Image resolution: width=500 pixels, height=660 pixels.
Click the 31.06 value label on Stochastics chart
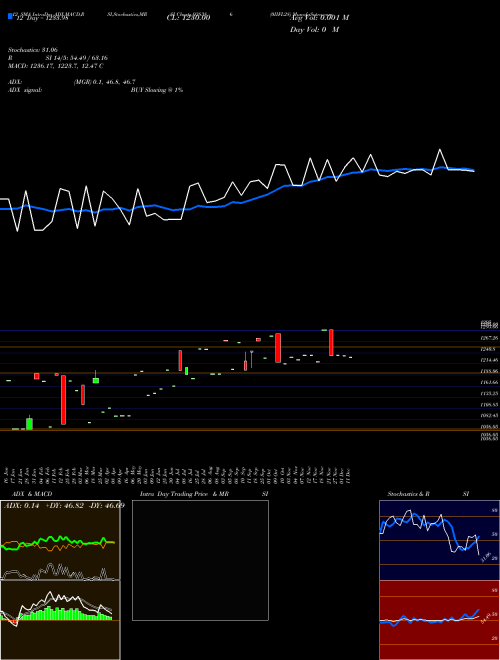pos(485,558)
